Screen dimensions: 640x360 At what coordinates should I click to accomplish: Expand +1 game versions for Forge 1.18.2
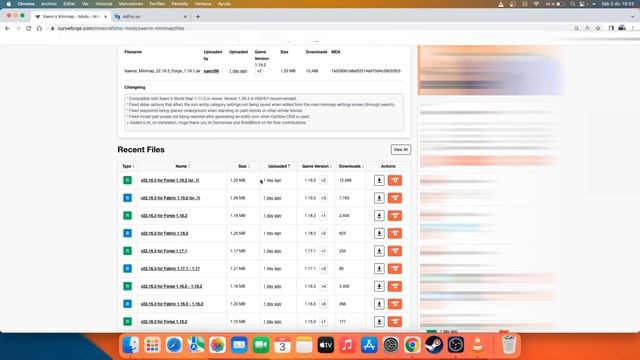pos(323,216)
